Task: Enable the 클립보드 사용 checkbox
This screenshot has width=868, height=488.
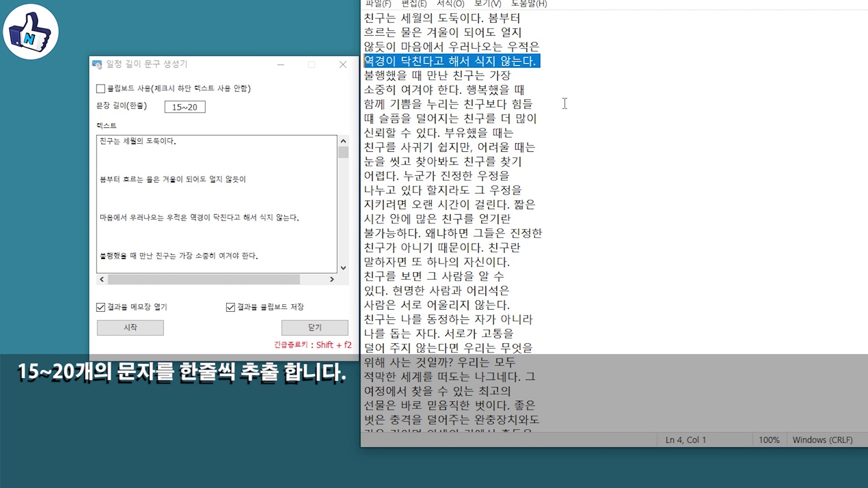Action: click(101, 89)
